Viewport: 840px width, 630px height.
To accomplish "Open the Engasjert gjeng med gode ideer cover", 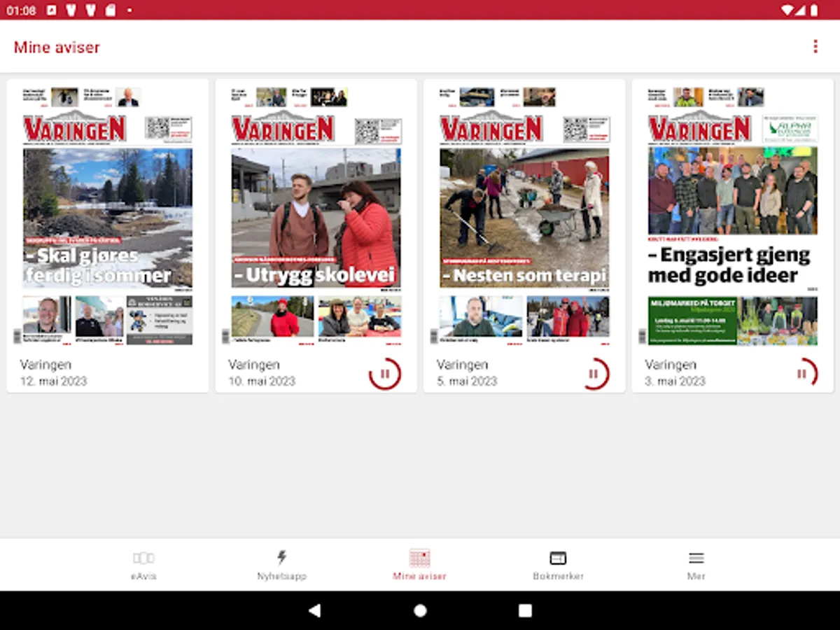I will point(733,216).
